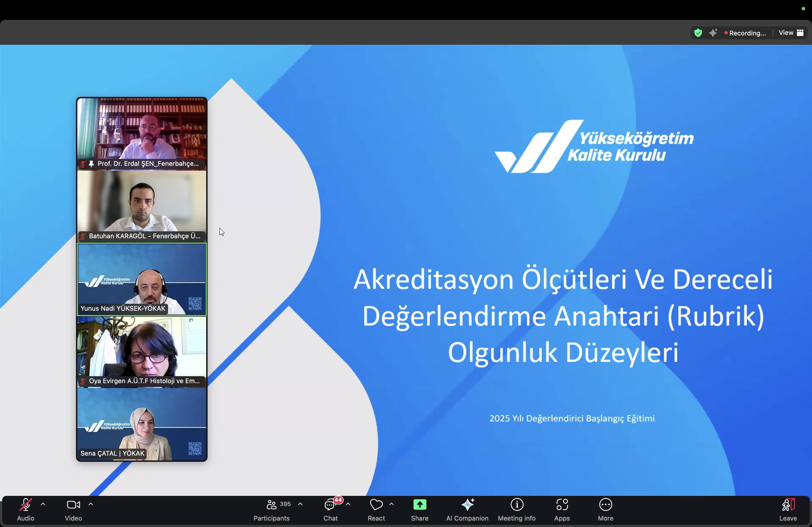The width and height of the screenshot is (812, 527).
Task: Click '2025 Yılı Değerlendirici Başlangıç Eğitimi' text
Action: coord(572,418)
